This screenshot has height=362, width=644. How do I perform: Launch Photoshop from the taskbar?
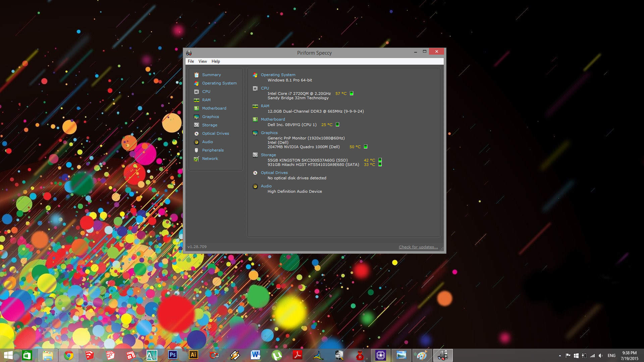coord(172,355)
